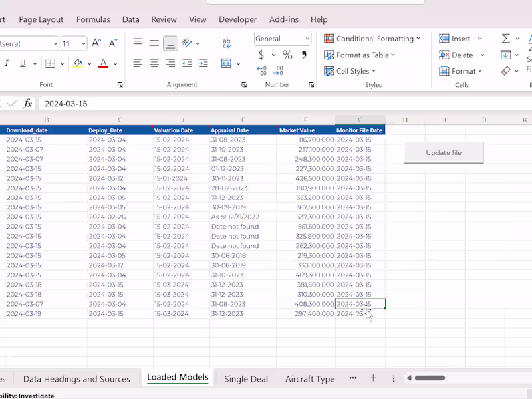The image size is (532, 399).
Task: Apply accounting dollar format
Action: pos(261,55)
